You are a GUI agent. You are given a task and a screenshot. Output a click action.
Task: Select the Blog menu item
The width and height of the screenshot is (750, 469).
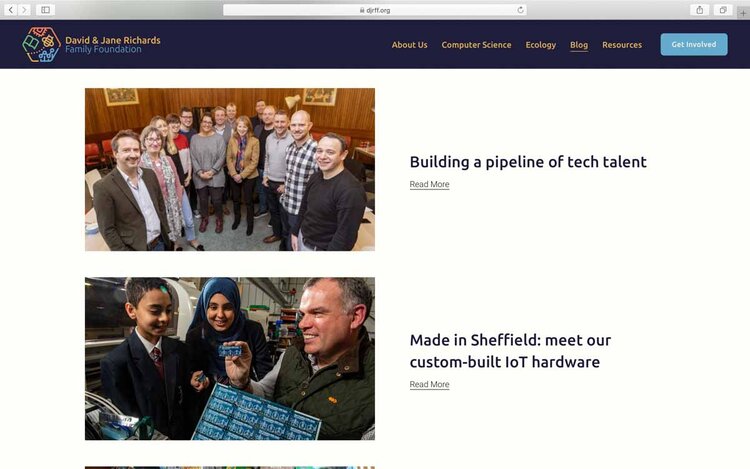[579, 44]
